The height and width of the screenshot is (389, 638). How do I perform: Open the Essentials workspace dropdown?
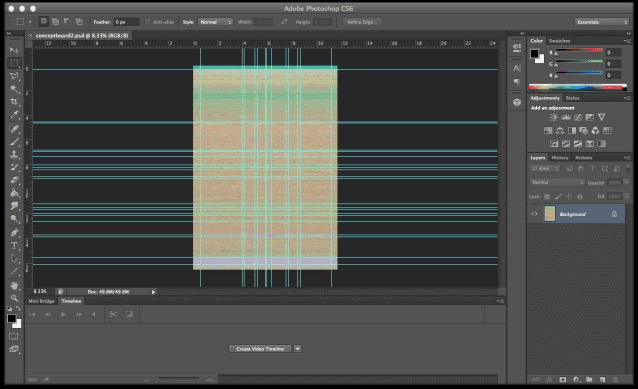tap(602, 22)
